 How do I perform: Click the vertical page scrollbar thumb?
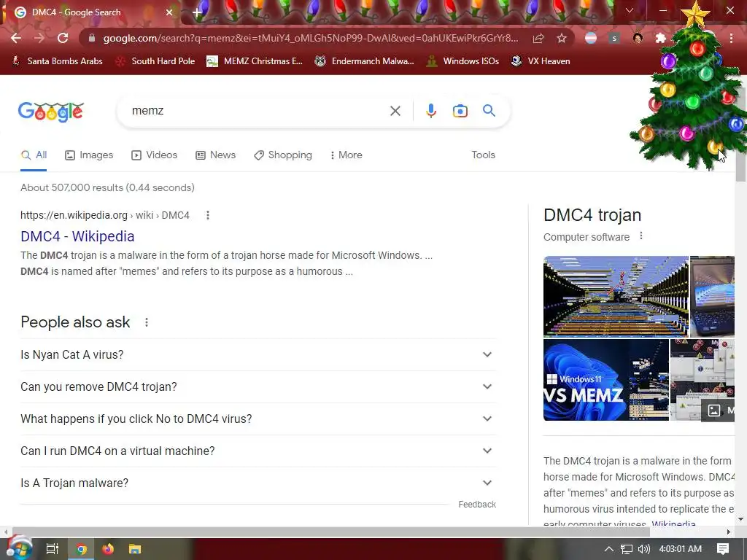click(x=740, y=133)
